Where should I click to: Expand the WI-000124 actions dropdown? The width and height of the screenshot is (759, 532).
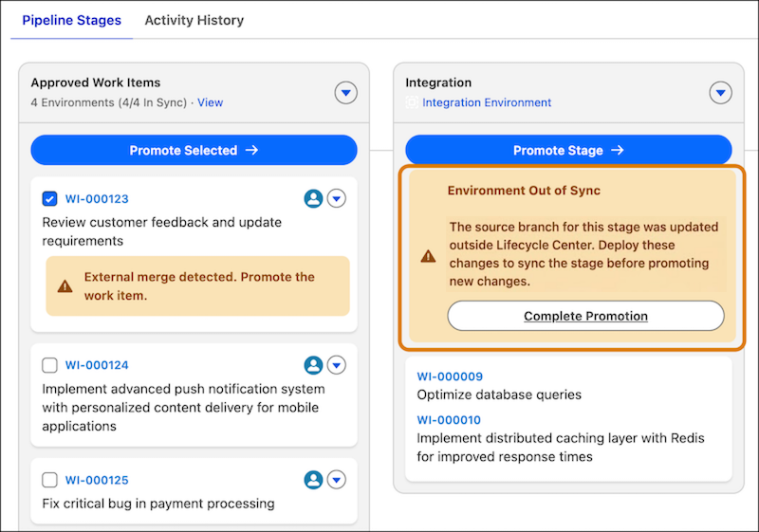click(x=337, y=365)
